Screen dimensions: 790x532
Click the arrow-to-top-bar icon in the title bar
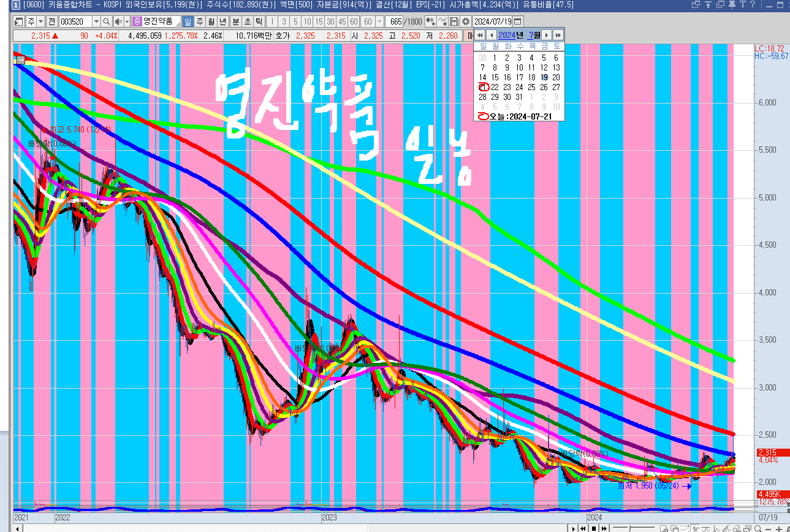coord(708,5)
